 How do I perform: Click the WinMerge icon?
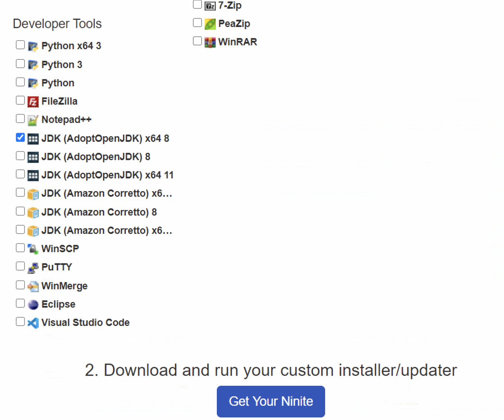[x=33, y=286]
